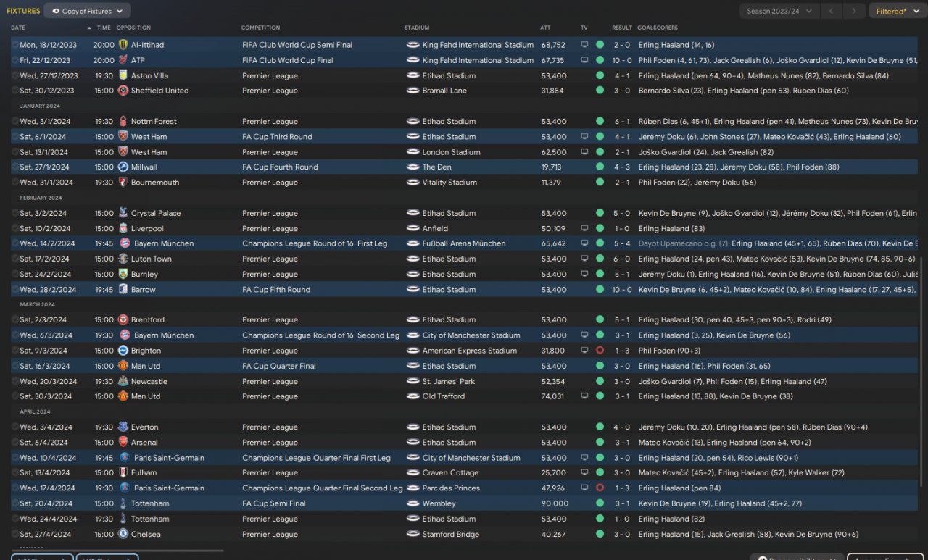Click the TV icon on the Liverpool row
Screen dimensions: 928x560
click(584, 228)
